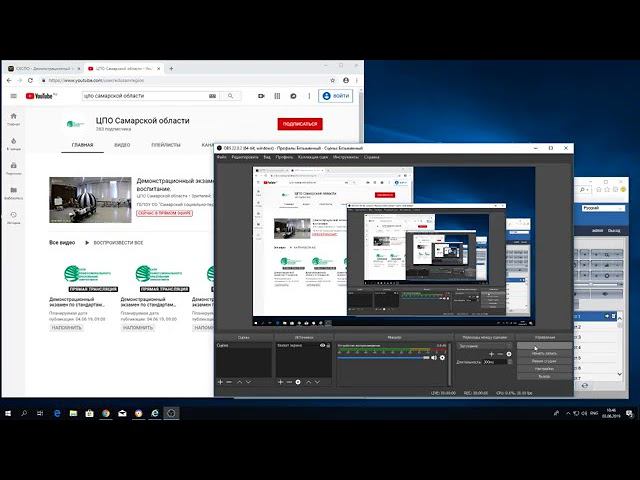Screen dimensions: 640x480
Task: Switch to the Videos channel tab
Action: [122, 145]
